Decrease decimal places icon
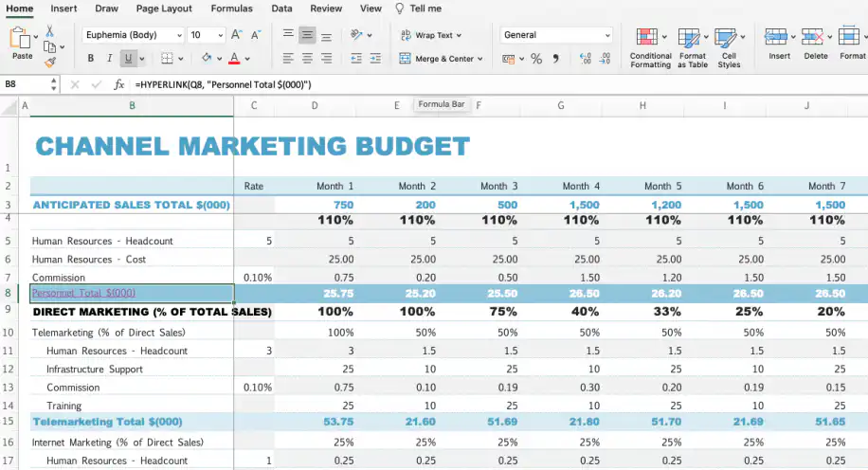This screenshot has width=868, height=470. tap(605, 58)
